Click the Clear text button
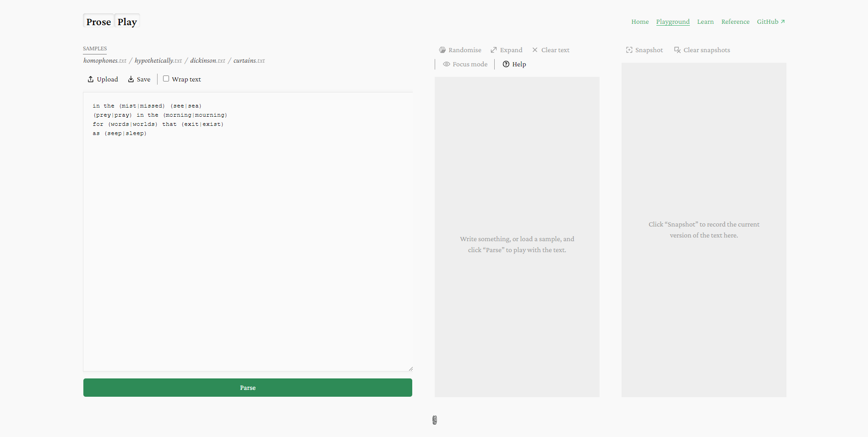 click(x=551, y=50)
